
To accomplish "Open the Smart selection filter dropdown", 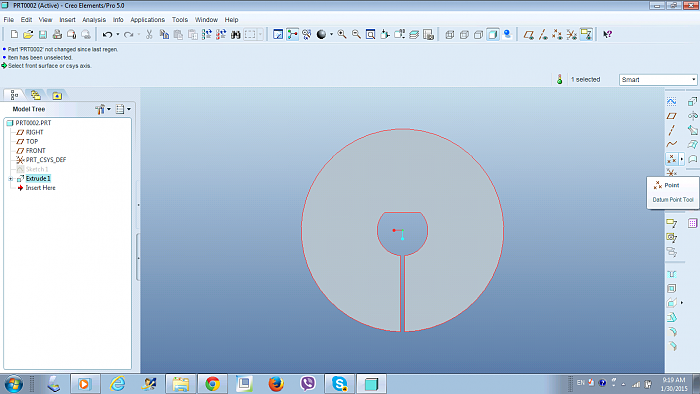I will coord(693,79).
